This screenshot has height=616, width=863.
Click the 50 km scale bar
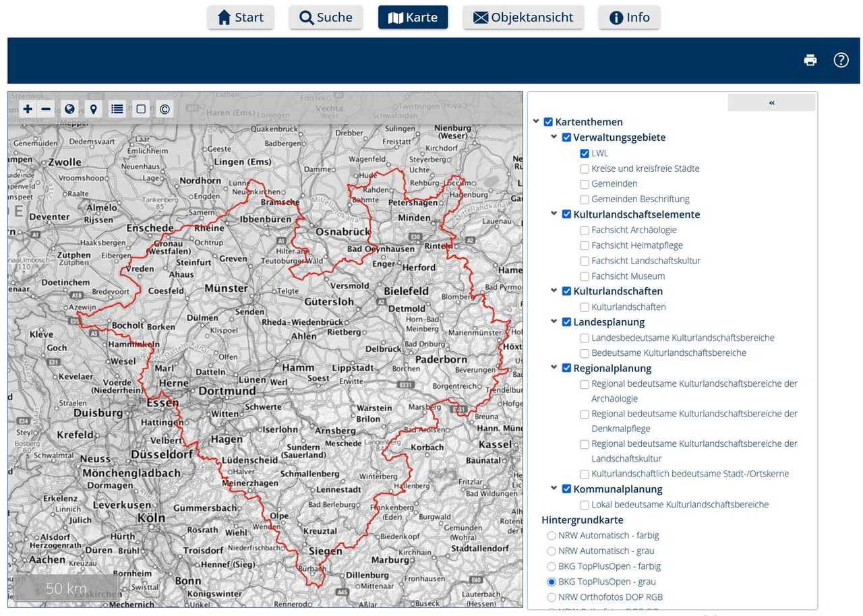(x=66, y=588)
